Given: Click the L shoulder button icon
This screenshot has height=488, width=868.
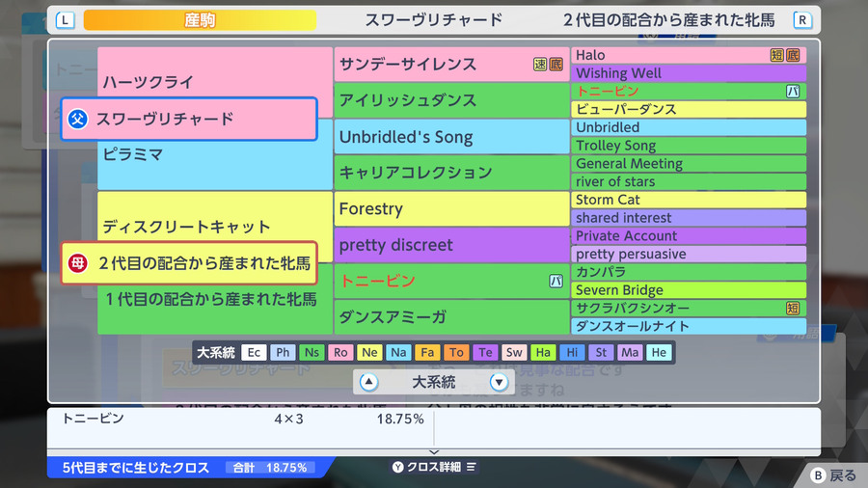Looking at the screenshot, I should pyautogui.click(x=66, y=20).
